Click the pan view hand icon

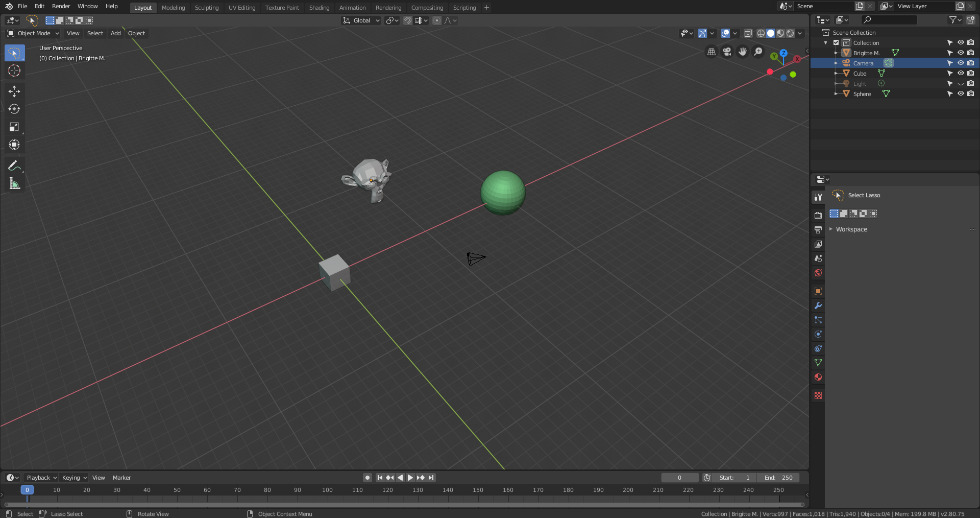(743, 52)
